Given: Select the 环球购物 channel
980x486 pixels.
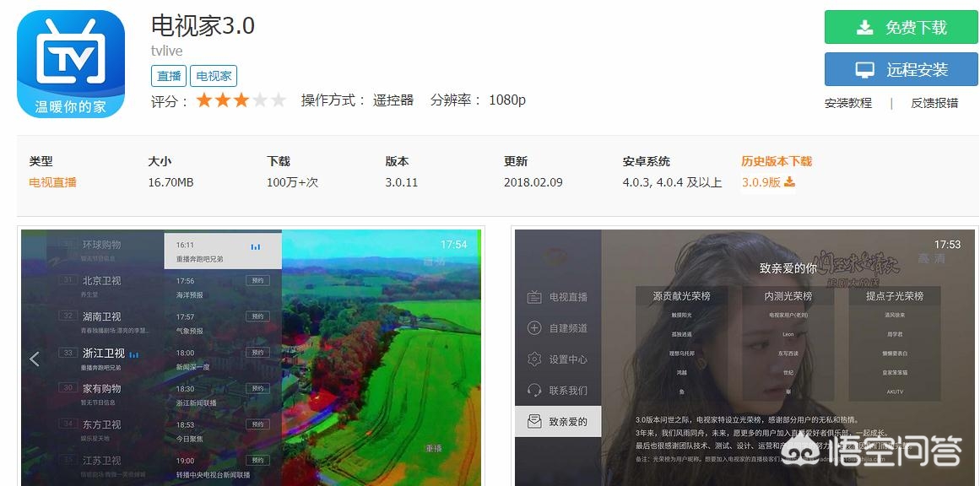Looking at the screenshot, I should point(102,244).
